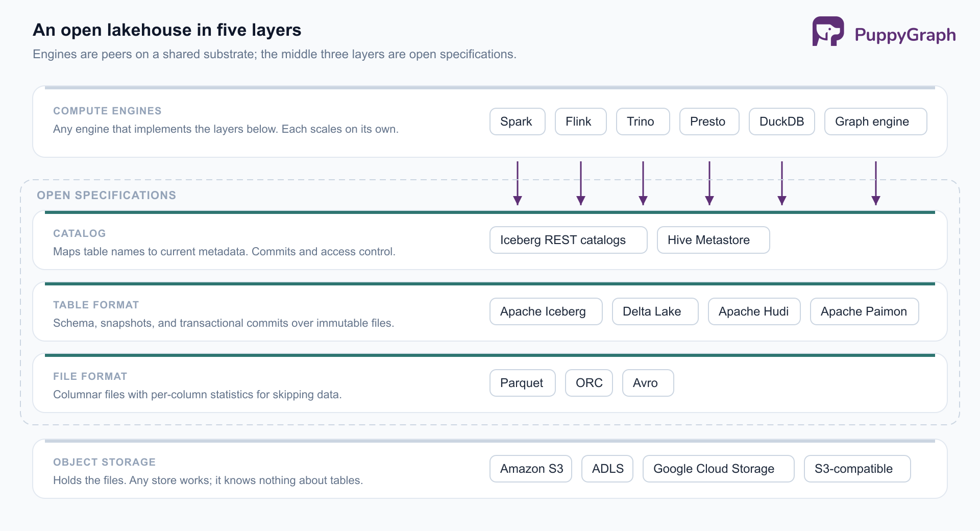Click the COMPUTE ENGINES heading
Viewport: 980px width, 531px height.
tap(107, 111)
